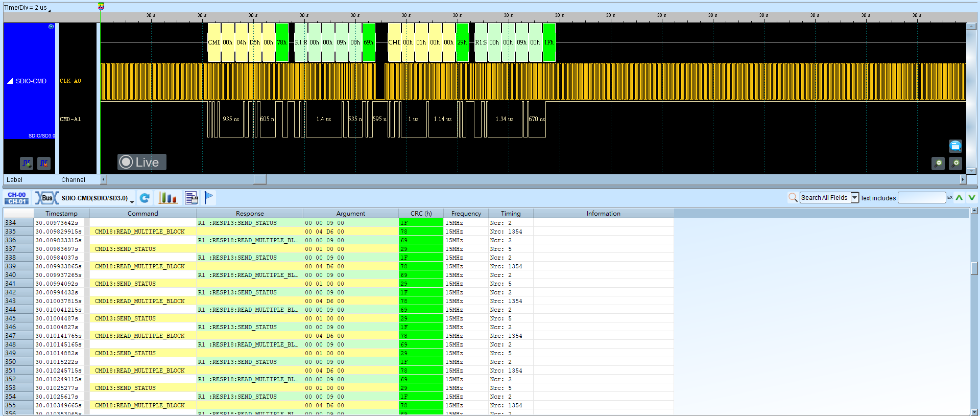Click the waveform horizontal scrollbar thumb
980x416 pixels.
[x=260, y=179]
